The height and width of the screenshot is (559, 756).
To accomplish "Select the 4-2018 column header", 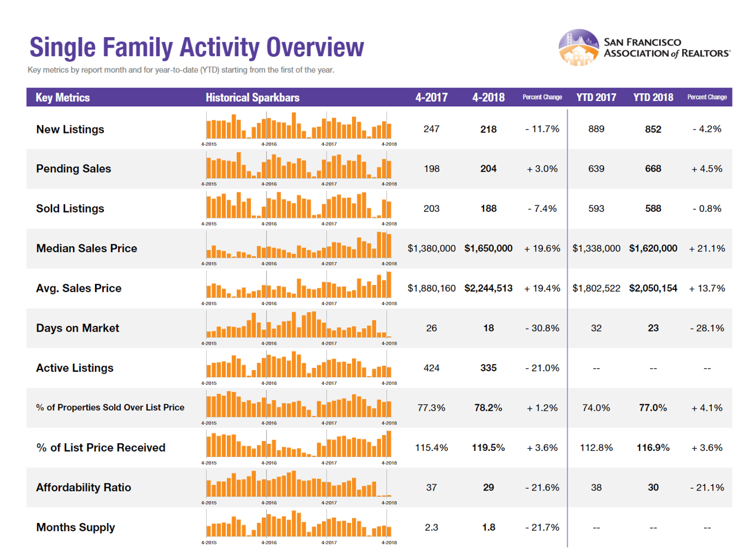I will click(x=488, y=97).
